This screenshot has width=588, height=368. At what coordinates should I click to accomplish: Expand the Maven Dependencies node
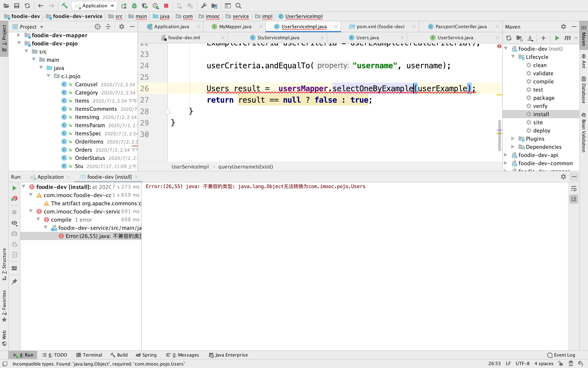pyautogui.click(x=513, y=147)
